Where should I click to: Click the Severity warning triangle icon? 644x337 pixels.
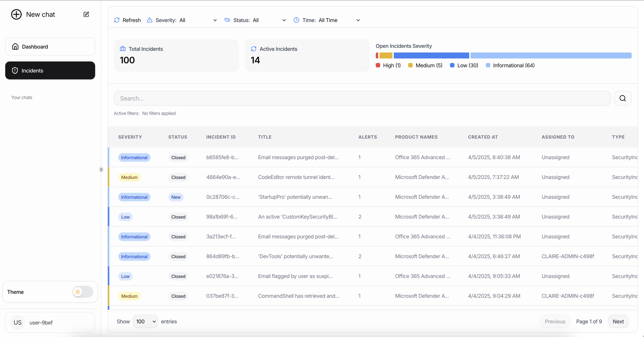pos(150,20)
